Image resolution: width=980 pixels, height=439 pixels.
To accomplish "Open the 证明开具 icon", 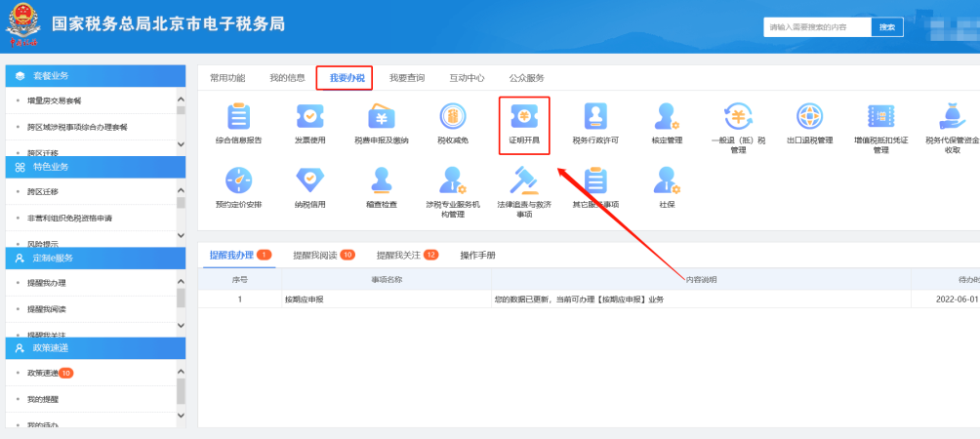I will pos(523,118).
